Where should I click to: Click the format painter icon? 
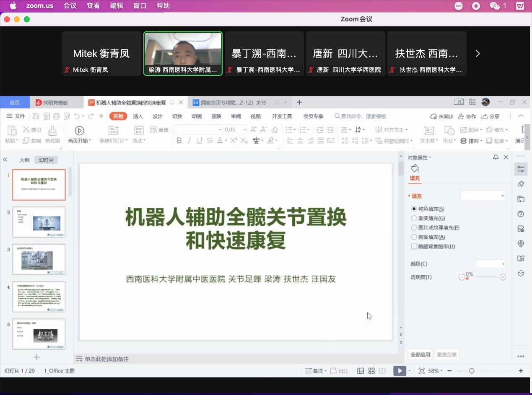point(52,131)
